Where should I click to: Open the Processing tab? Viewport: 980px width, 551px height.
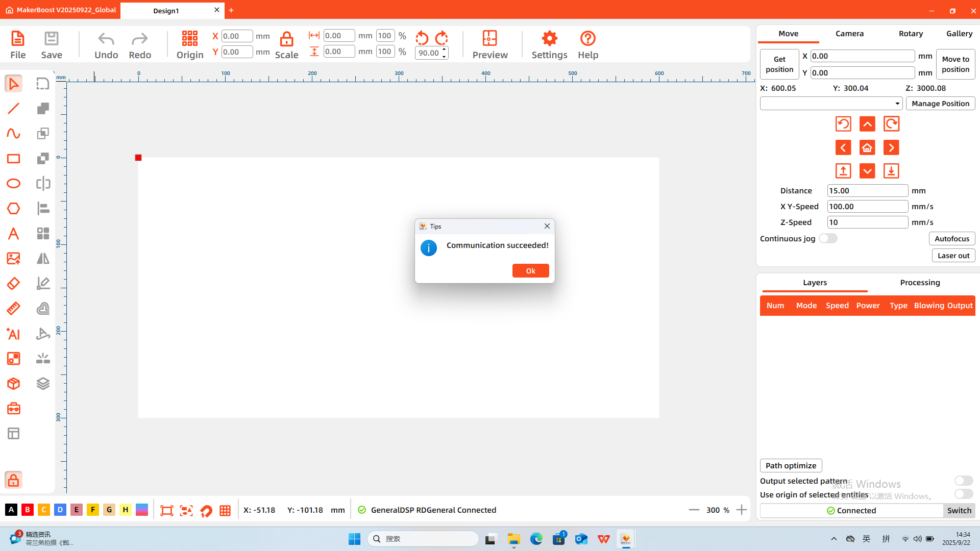tap(919, 282)
